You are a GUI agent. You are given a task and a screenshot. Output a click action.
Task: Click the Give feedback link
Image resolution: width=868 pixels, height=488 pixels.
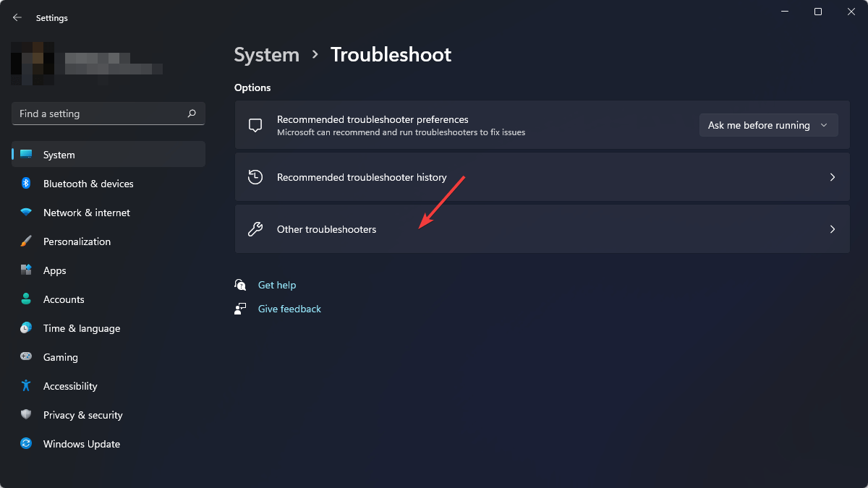click(x=289, y=309)
